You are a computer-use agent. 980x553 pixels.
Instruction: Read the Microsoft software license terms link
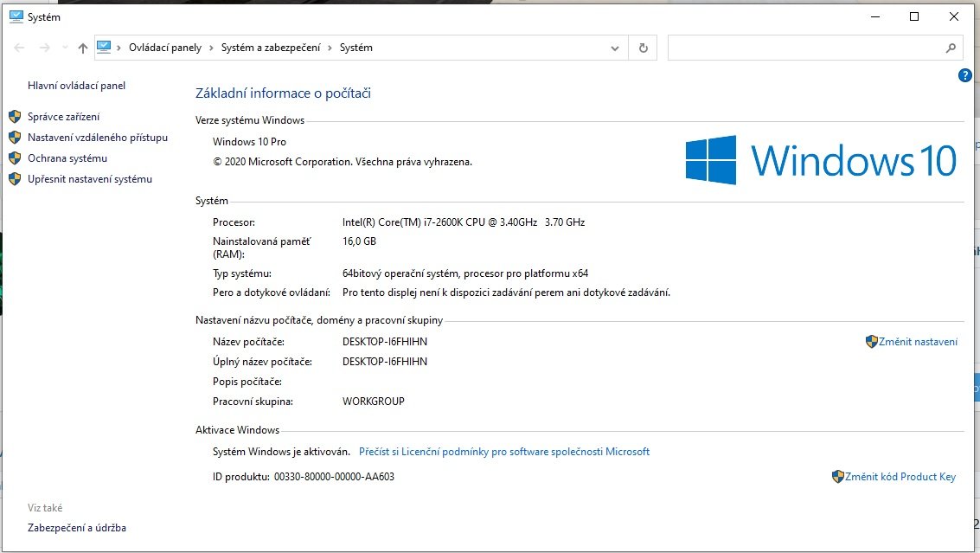click(x=503, y=452)
